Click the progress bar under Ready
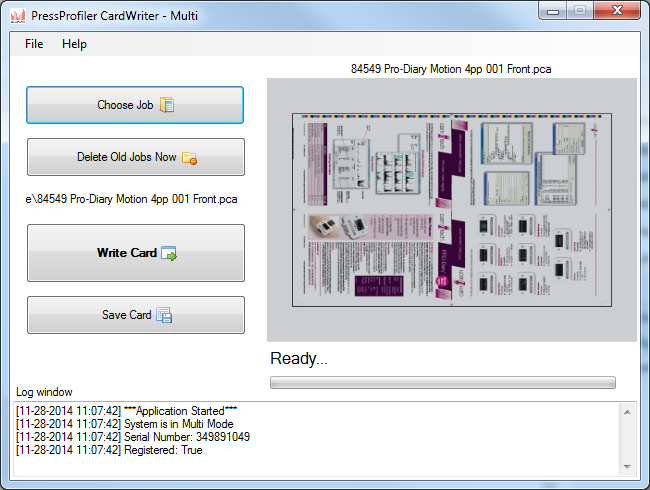 [442, 382]
